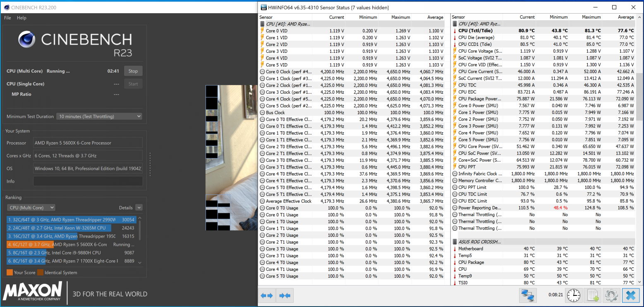The width and height of the screenshot is (644, 307).
Task: Click the HWiNFO right panel scrollbar thumb
Action: pos(639,97)
